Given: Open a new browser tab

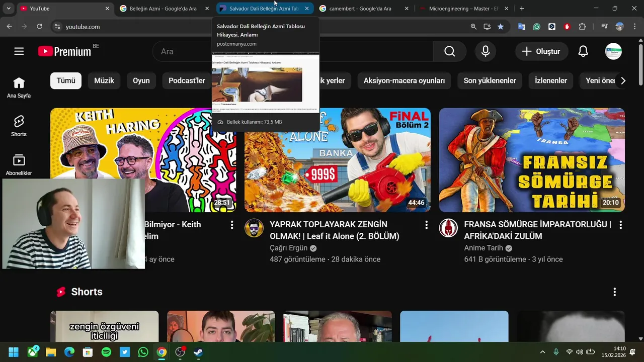Looking at the screenshot, I should (x=522, y=9).
